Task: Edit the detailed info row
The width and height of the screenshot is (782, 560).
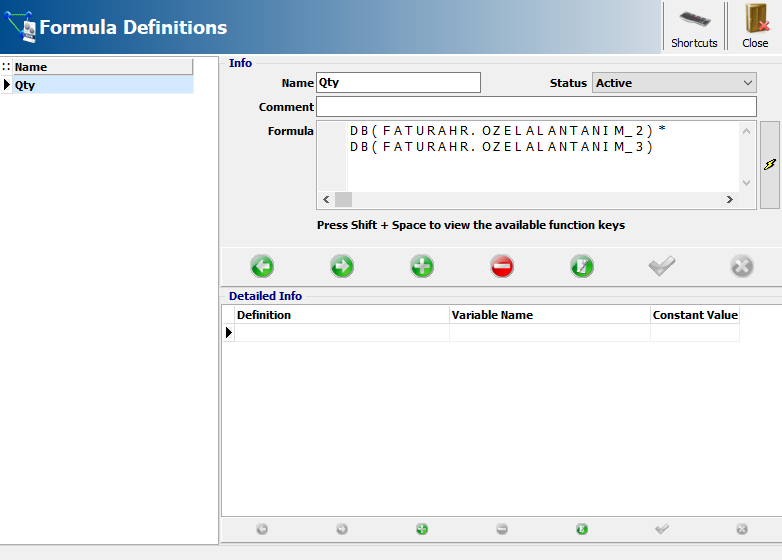Action: [582, 529]
